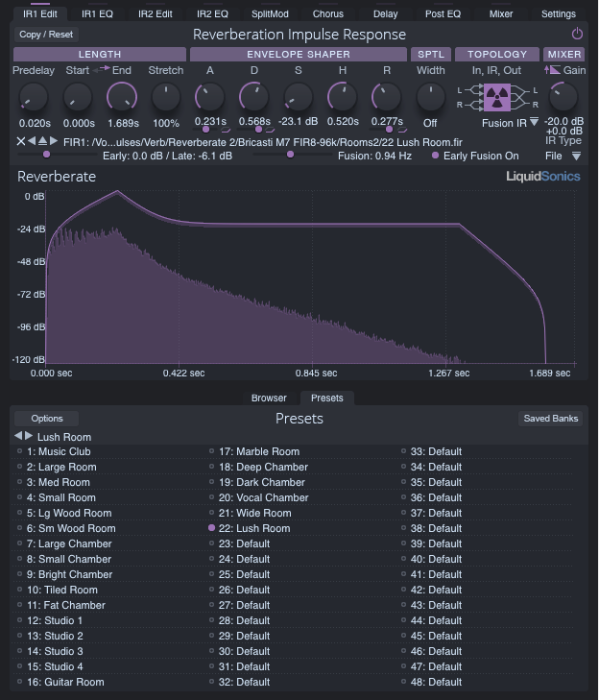Click the Stretch knob
The height and width of the screenshot is (700, 599).
[x=166, y=97]
